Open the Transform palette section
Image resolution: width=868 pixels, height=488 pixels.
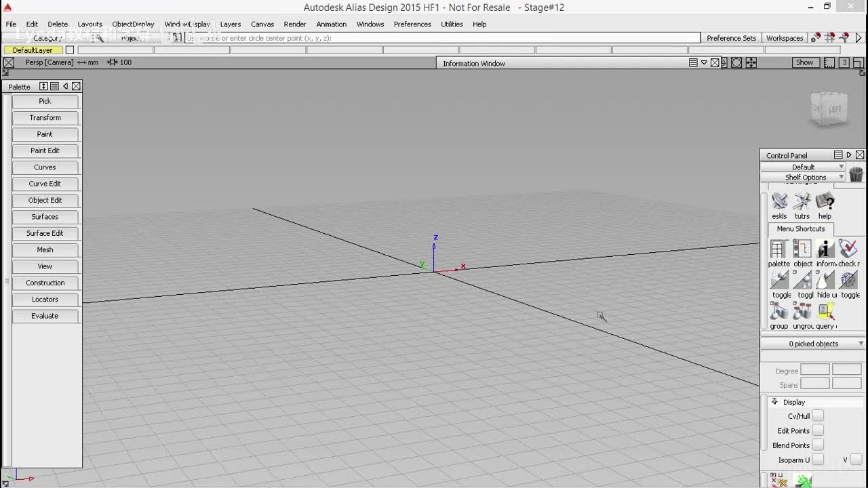[45, 118]
